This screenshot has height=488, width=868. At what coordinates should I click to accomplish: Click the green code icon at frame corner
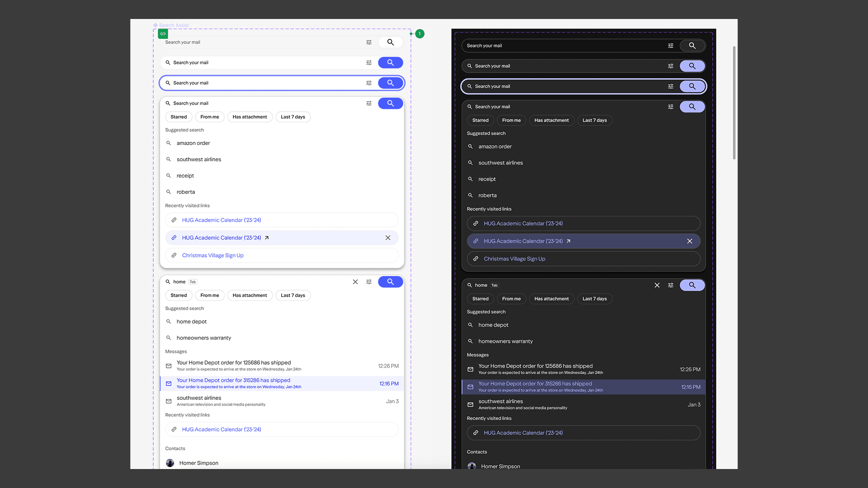click(163, 34)
